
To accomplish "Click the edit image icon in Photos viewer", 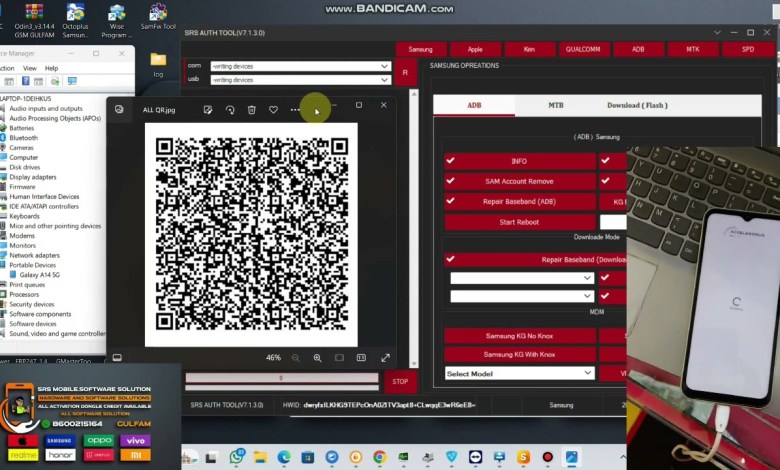I will (x=208, y=110).
